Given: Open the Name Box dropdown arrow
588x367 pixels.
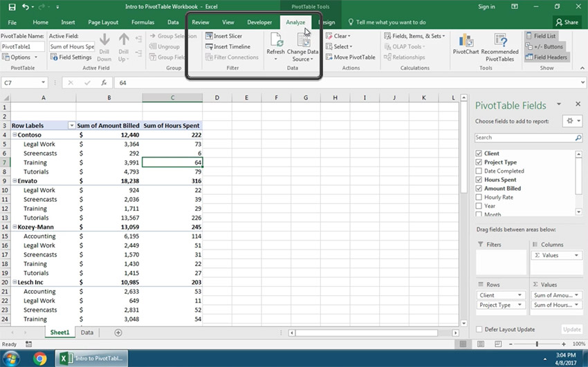Looking at the screenshot, I should coord(43,83).
